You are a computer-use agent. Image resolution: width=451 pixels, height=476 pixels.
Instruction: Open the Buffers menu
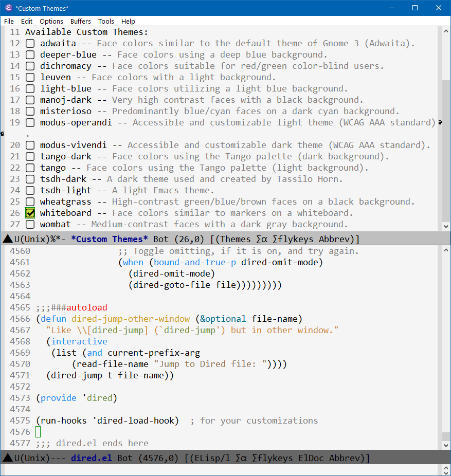81,21
